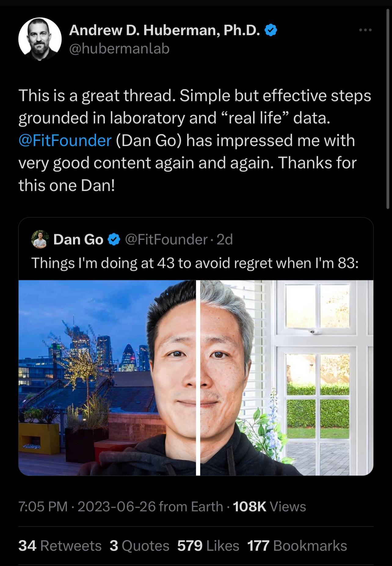Click the @FitFounder handle in quoted tweet
392x566 pixels.
tap(167, 239)
